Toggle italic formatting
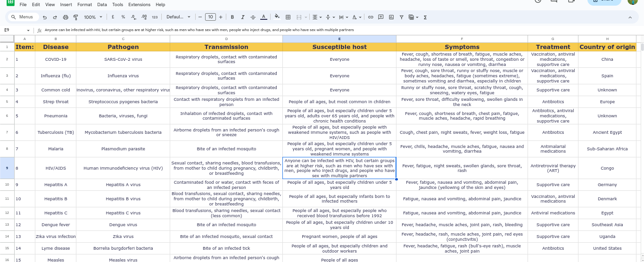 pyautogui.click(x=243, y=17)
